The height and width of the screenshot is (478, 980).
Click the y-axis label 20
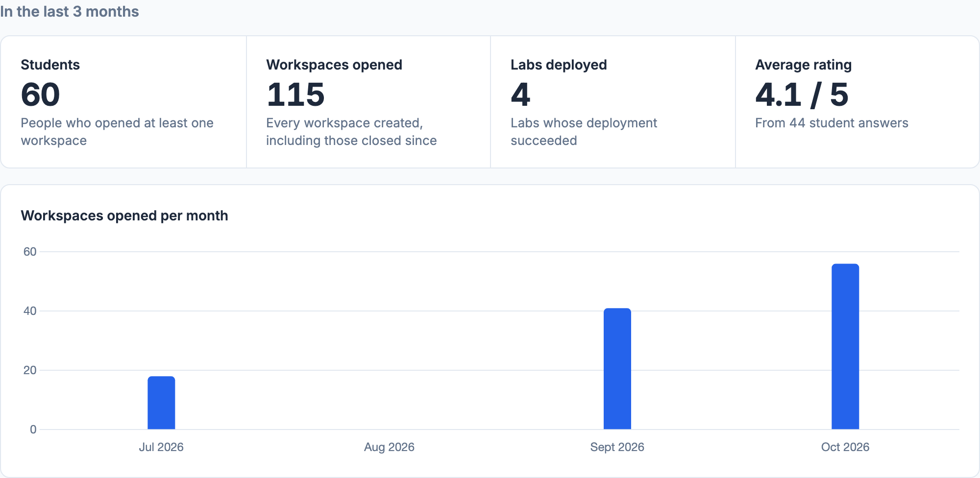pos(30,370)
